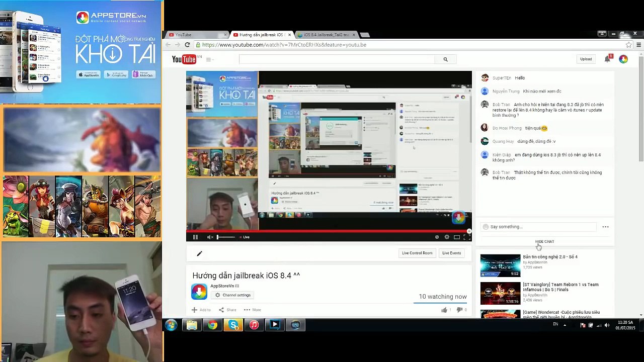The height and width of the screenshot is (362, 644).
Task: Click Kiên Giáp's chat username
Action: [x=502, y=155]
